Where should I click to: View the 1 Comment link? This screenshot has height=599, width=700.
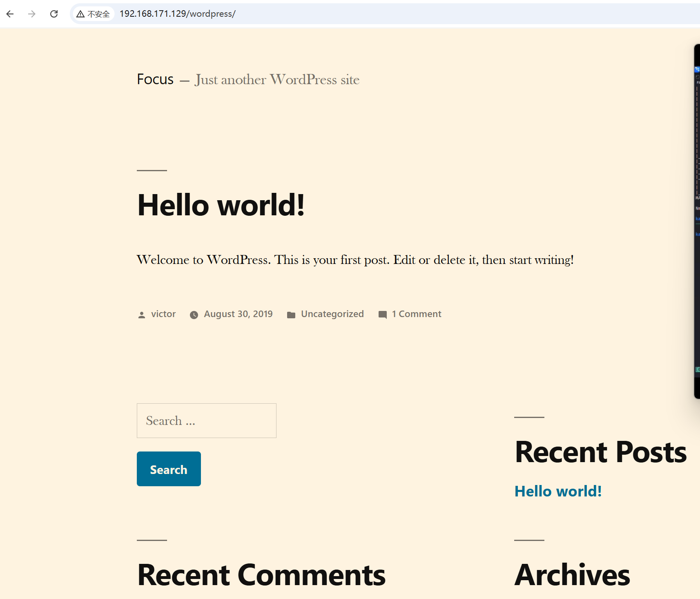[x=417, y=314]
